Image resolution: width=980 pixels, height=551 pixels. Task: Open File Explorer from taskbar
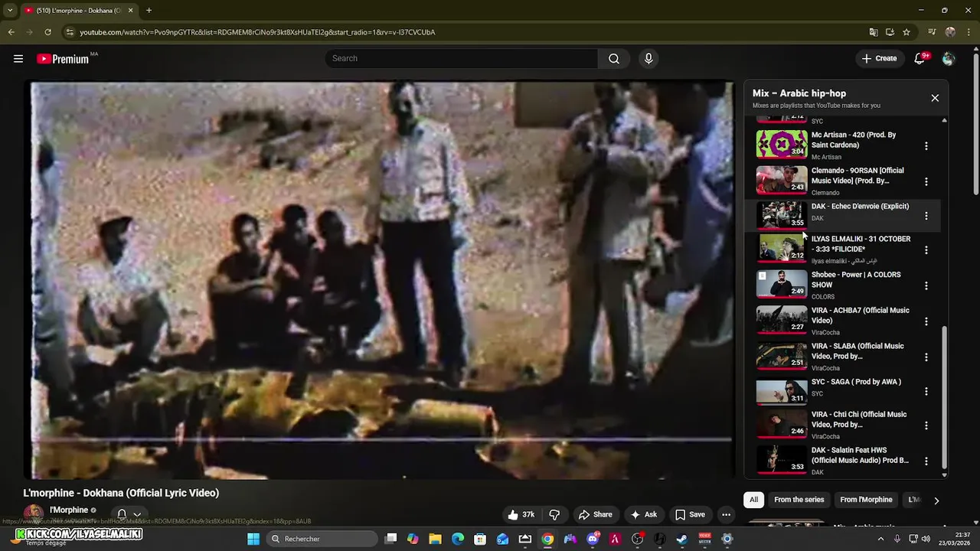435,539
